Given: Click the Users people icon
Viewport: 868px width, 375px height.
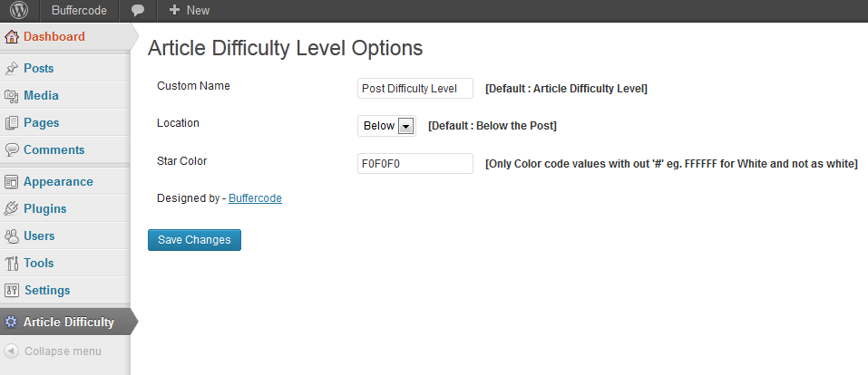Looking at the screenshot, I should click(11, 236).
